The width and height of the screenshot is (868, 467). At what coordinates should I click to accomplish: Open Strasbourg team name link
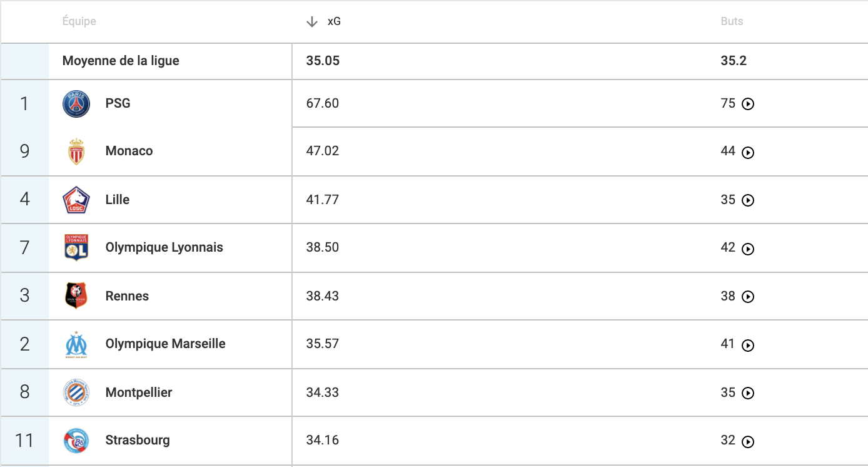138,440
